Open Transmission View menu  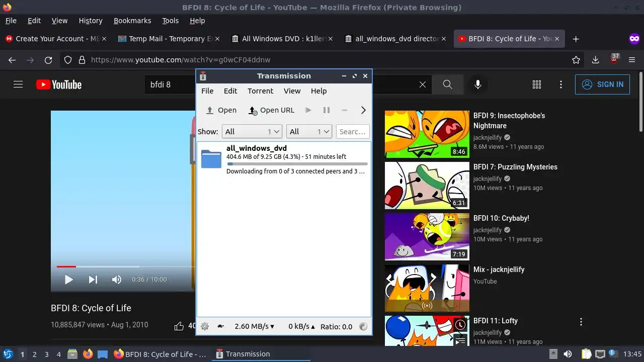(x=292, y=91)
